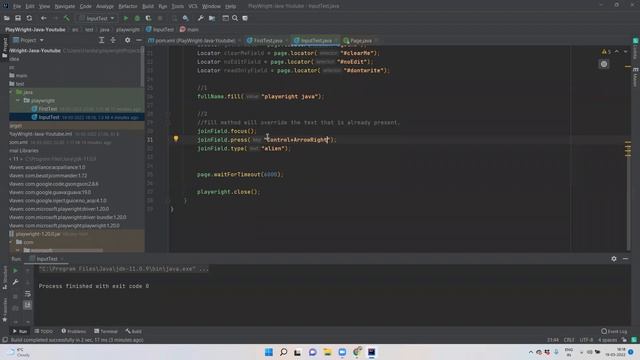640x360 pixels.
Task: Open the Navigate menu
Action: click(x=64, y=6)
